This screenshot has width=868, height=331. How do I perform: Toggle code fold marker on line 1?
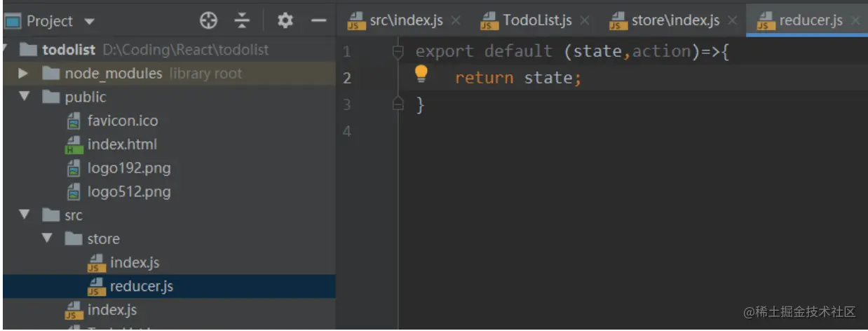(398, 51)
